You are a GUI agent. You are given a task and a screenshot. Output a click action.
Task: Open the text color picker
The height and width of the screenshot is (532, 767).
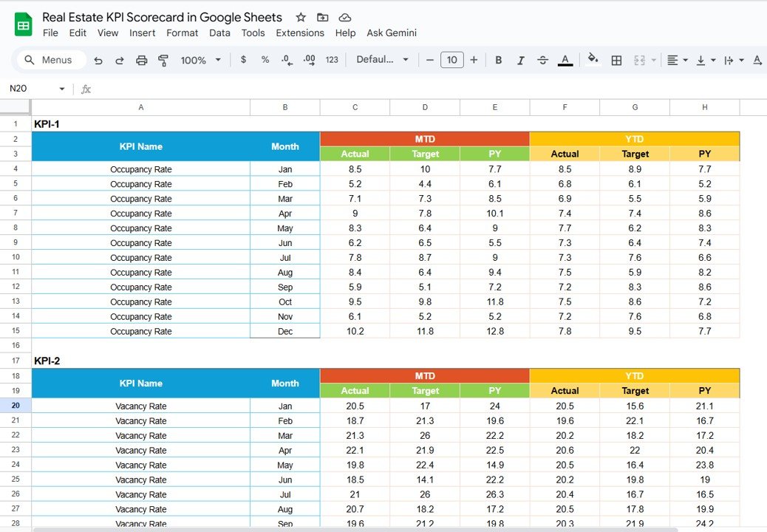coord(565,60)
